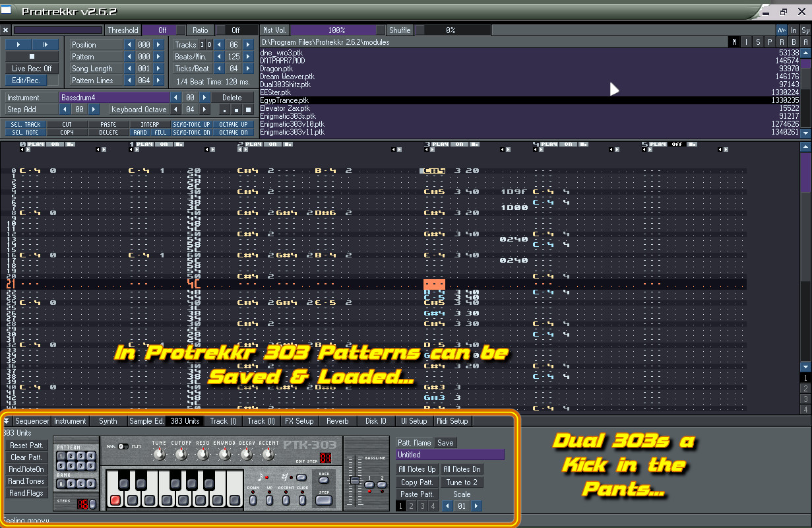812x528 pixels.
Task: Toggle track 0 On mute button
Action: tap(55, 144)
